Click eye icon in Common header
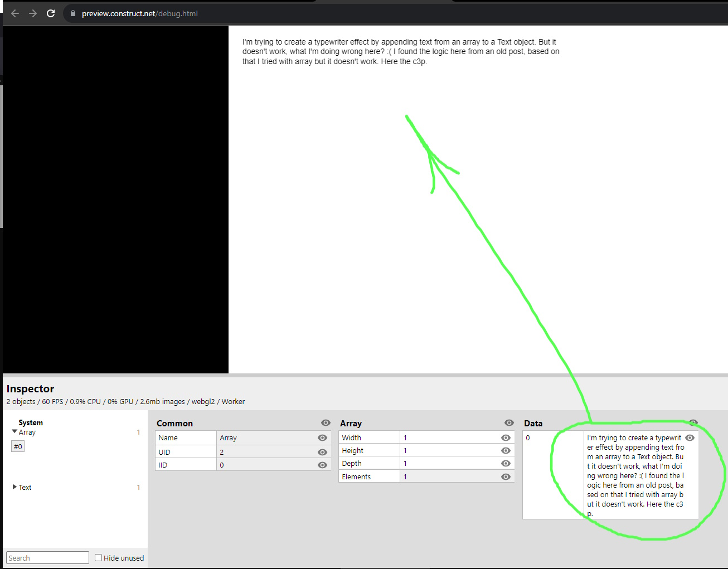The image size is (728, 569). pos(326,423)
